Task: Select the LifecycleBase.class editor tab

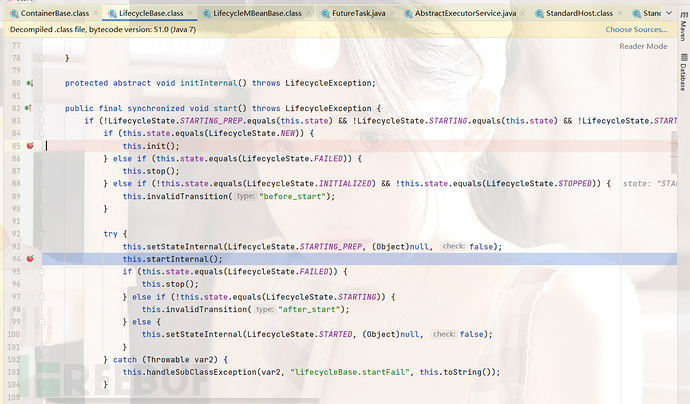Action: [151, 13]
